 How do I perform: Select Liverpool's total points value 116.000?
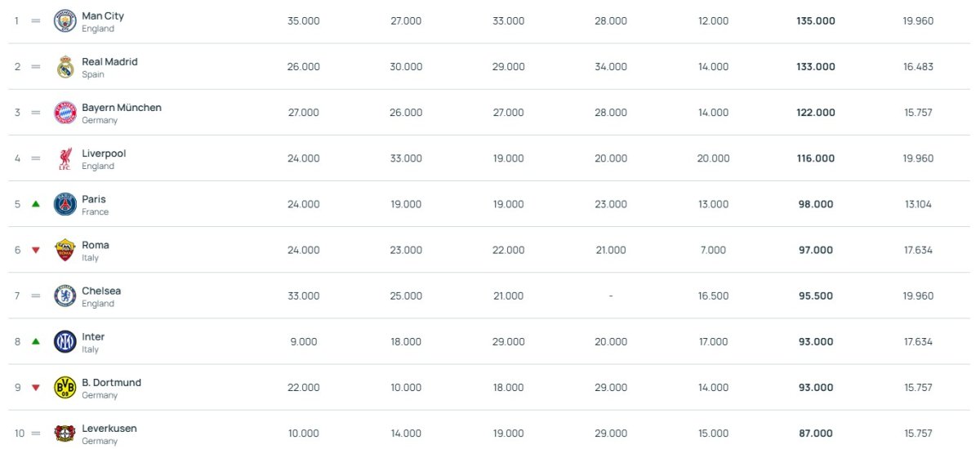[x=816, y=158]
